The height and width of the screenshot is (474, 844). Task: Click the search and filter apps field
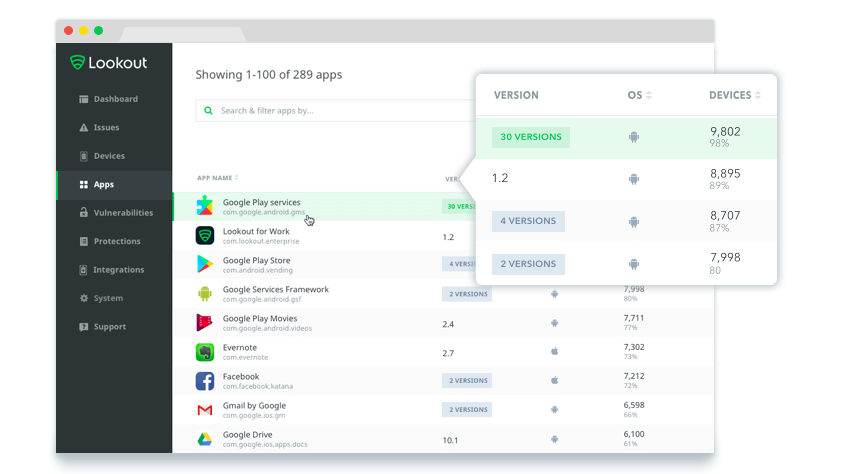pyautogui.click(x=330, y=111)
